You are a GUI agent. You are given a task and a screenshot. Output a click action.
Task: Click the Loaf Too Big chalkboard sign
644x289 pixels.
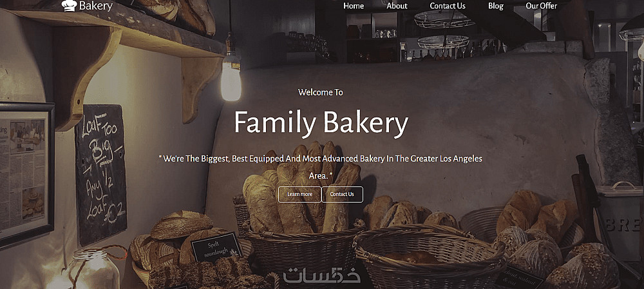click(x=100, y=174)
